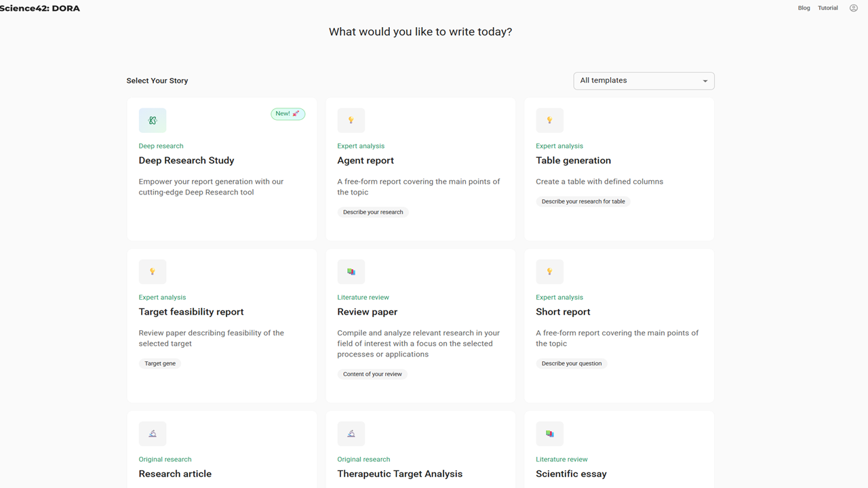Screen dimensions: 868x488
Task: Click the Short report lightbulb icon
Action: [x=550, y=272]
